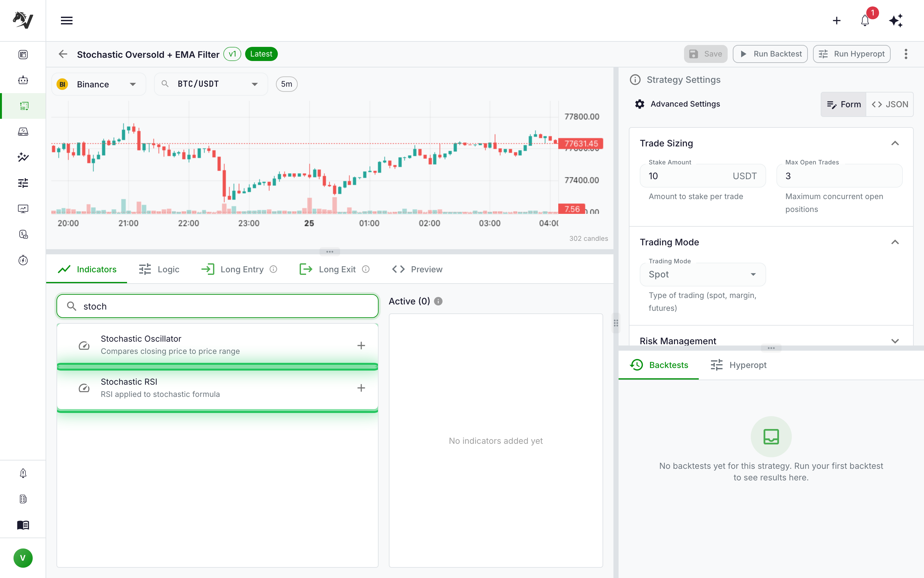Open the lightning timer icon in sidebar

click(23, 260)
